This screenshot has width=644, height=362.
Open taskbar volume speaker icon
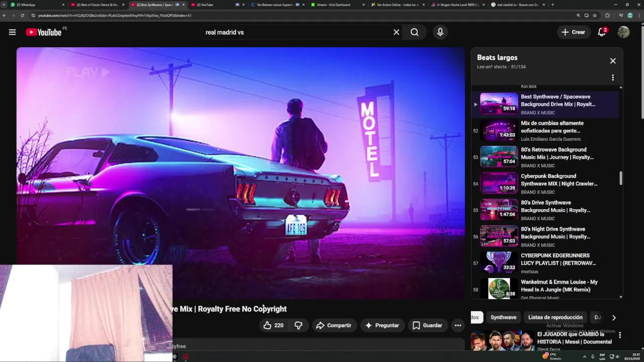click(617, 356)
